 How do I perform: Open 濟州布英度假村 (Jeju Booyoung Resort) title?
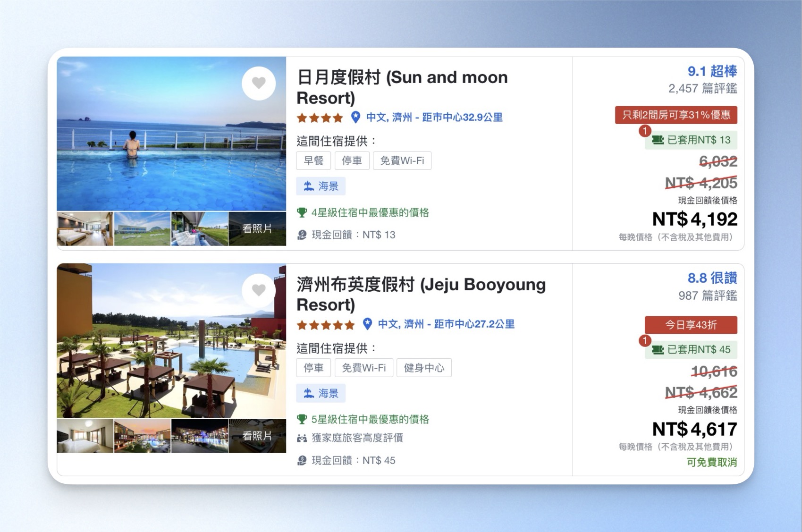point(421,295)
